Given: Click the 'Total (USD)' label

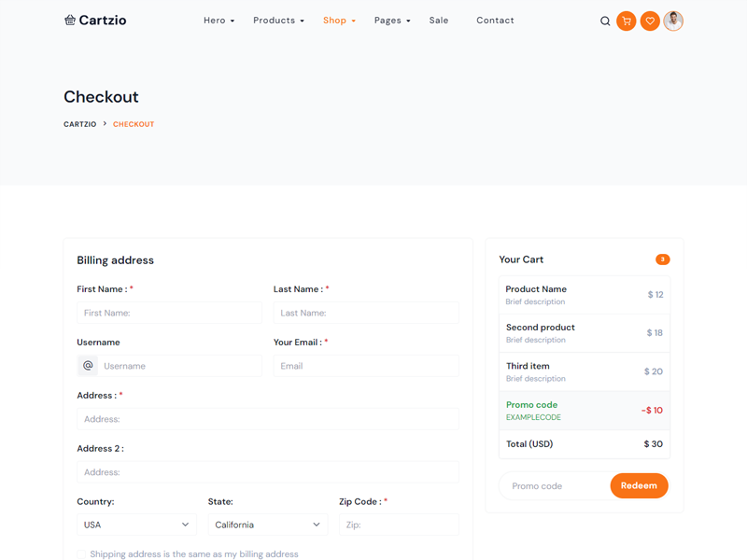Looking at the screenshot, I should 529,444.
